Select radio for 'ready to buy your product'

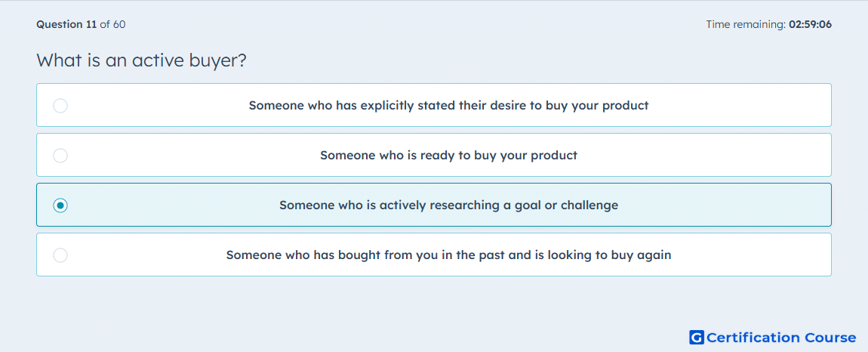click(x=60, y=155)
